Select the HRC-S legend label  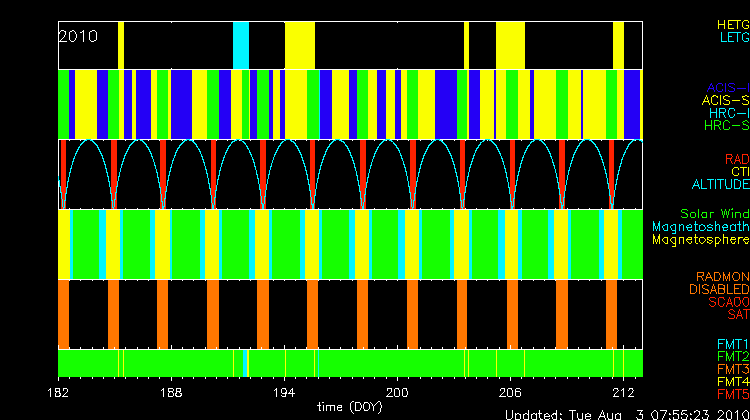[726, 126]
